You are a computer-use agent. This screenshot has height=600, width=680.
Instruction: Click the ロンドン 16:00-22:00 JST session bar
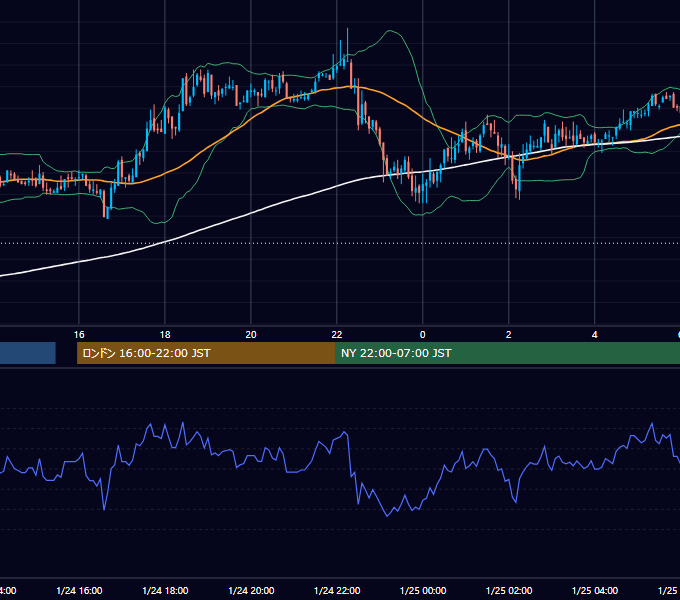(x=206, y=353)
